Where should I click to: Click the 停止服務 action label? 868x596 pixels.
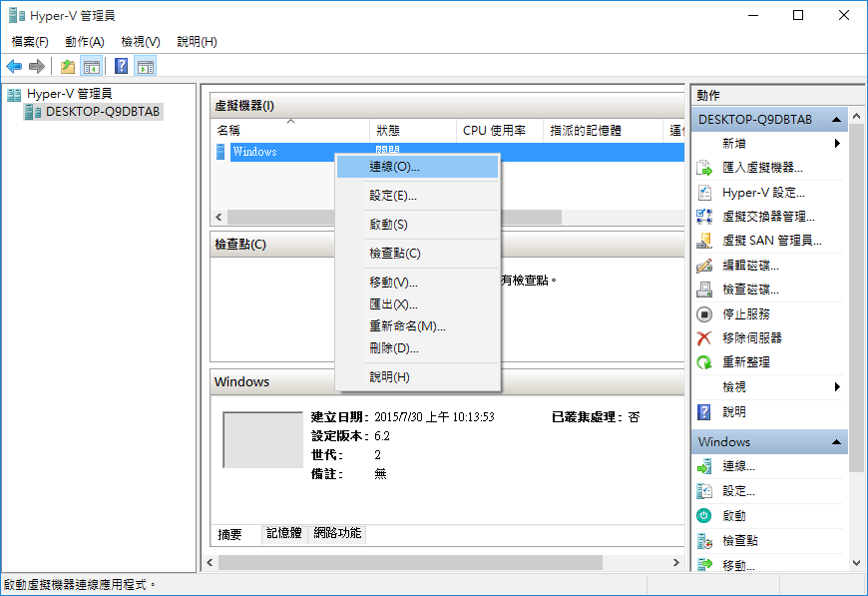pos(746,314)
